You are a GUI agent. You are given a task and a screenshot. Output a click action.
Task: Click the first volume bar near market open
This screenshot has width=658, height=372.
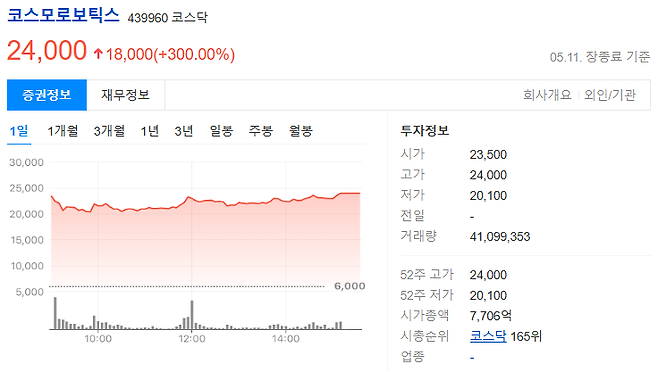pyautogui.click(x=55, y=313)
